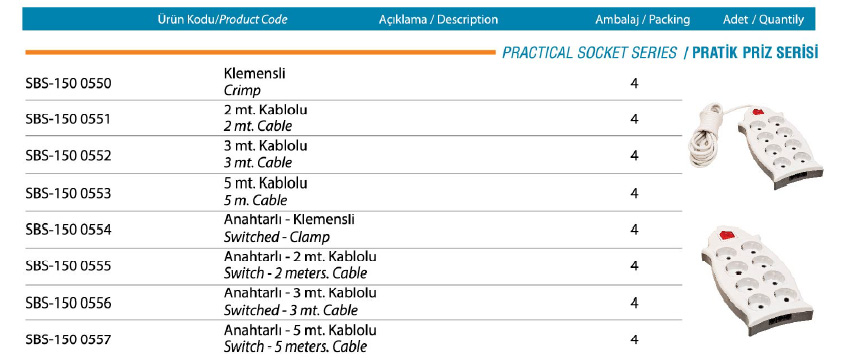Screen dimensions: 850x361
Task: Select the Ürün Kodu/Product Code column header
Action: click(x=222, y=20)
